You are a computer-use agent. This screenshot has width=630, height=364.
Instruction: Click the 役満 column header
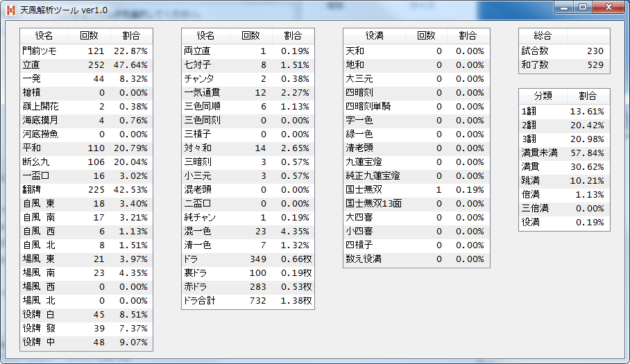point(375,36)
